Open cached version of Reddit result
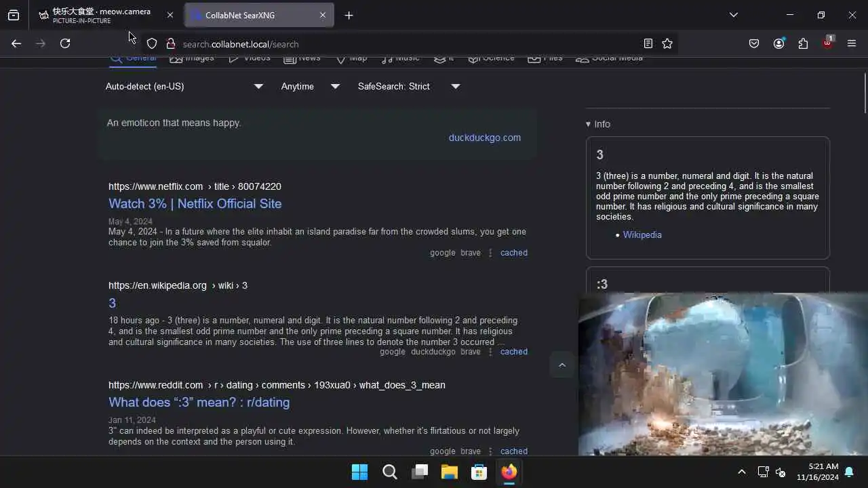The width and height of the screenshot is (868, 488). [x=514, y=451]
